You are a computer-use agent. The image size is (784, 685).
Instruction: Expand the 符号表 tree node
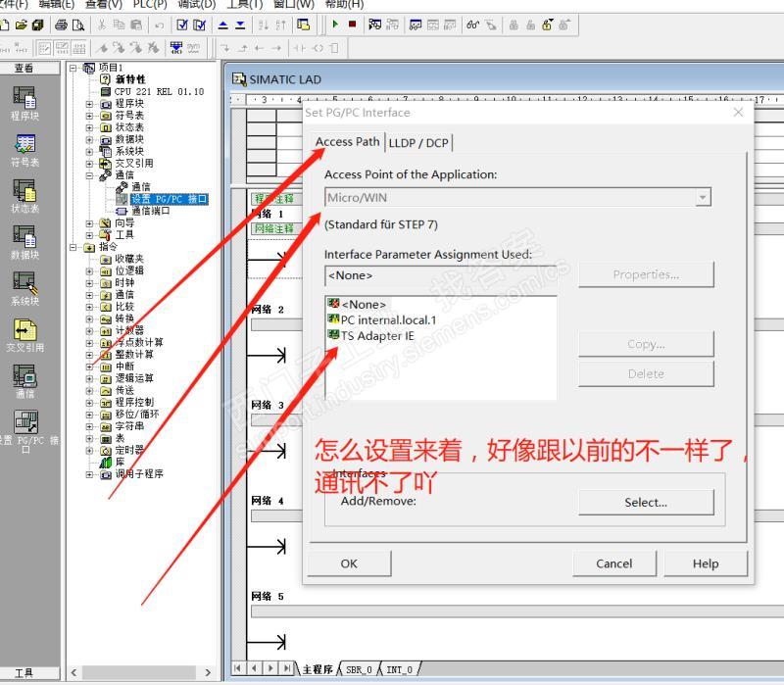coord(89,116)
